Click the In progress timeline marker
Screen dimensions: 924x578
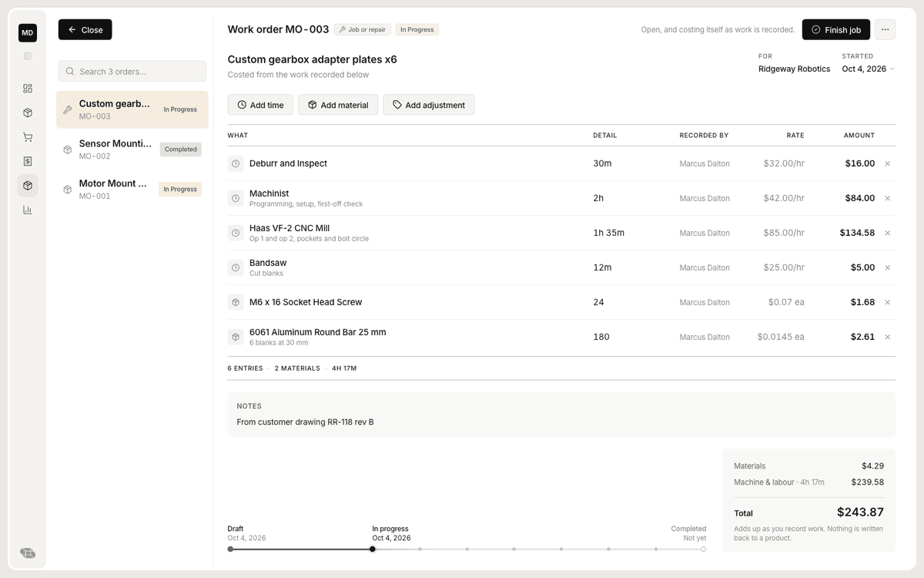(373, 549)
